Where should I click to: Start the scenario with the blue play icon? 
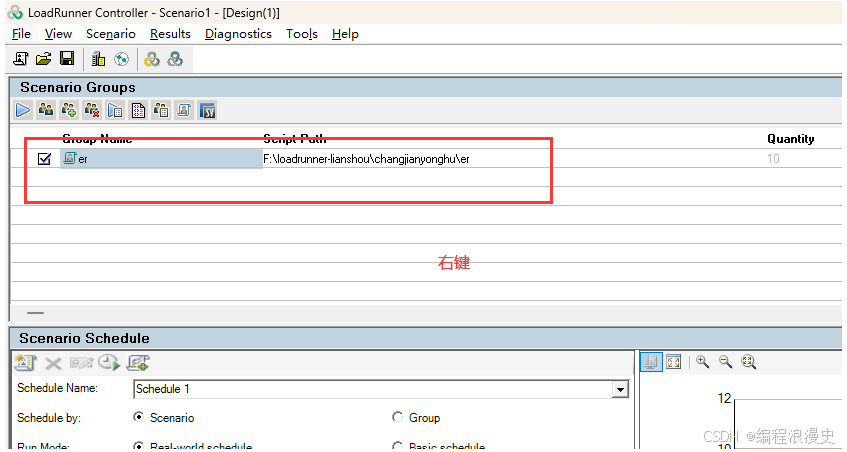[x=23, y=110]
